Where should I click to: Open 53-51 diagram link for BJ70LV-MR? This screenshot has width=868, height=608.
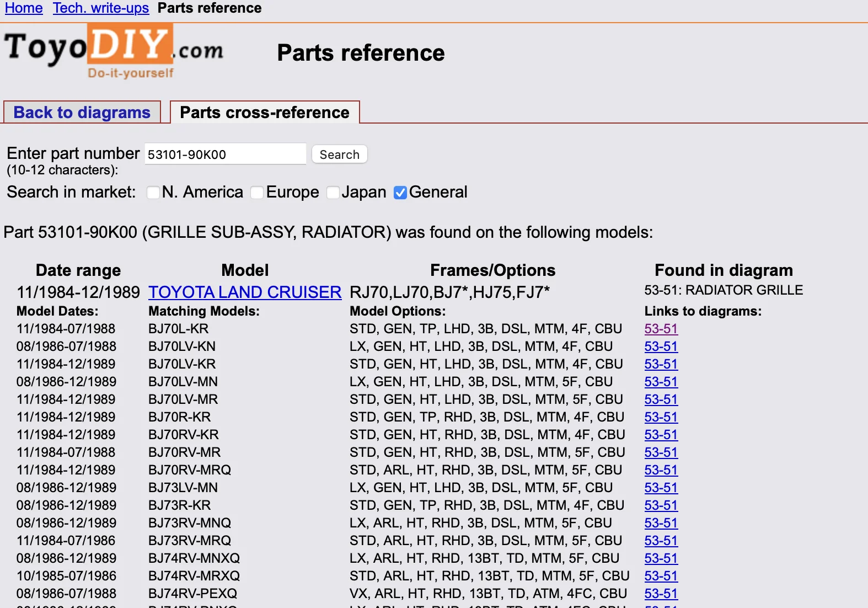point(661,399)
